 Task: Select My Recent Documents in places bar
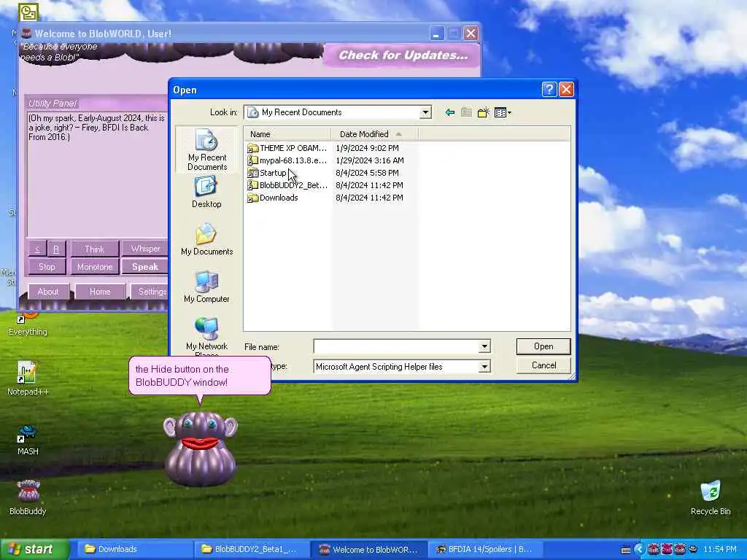[x=206, y=149]
